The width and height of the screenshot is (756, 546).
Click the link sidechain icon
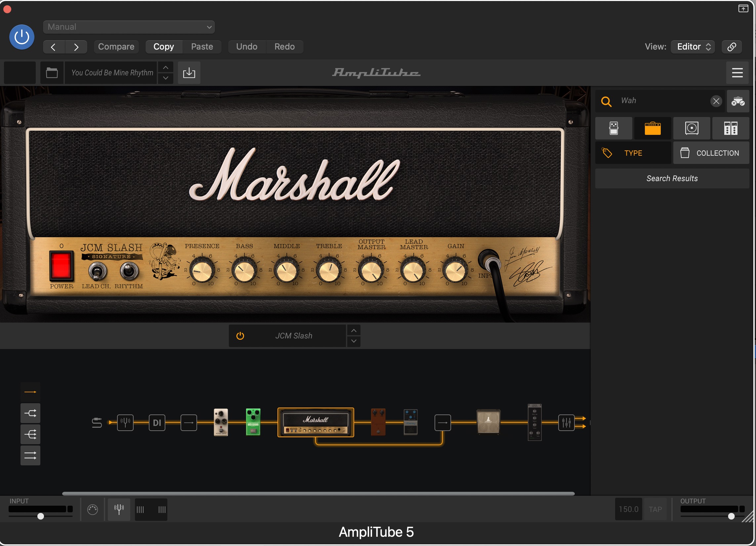pyautogui.click(x=731, y=47)
